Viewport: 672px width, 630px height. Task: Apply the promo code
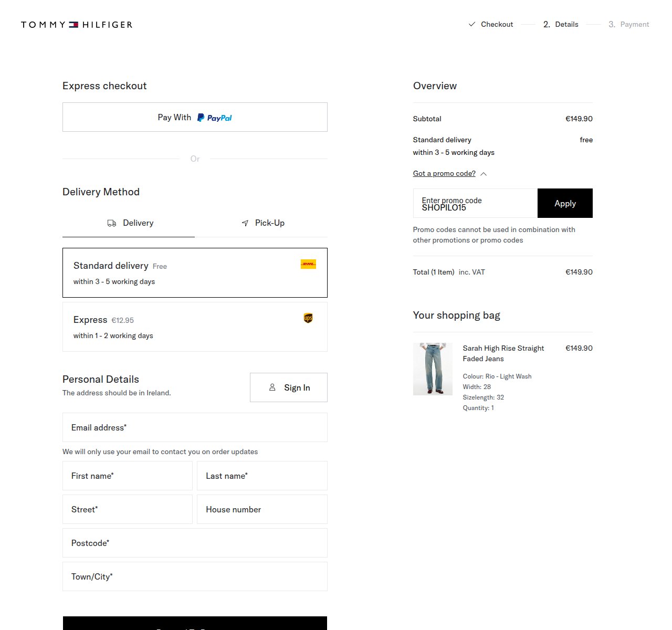tap(565, 203)
